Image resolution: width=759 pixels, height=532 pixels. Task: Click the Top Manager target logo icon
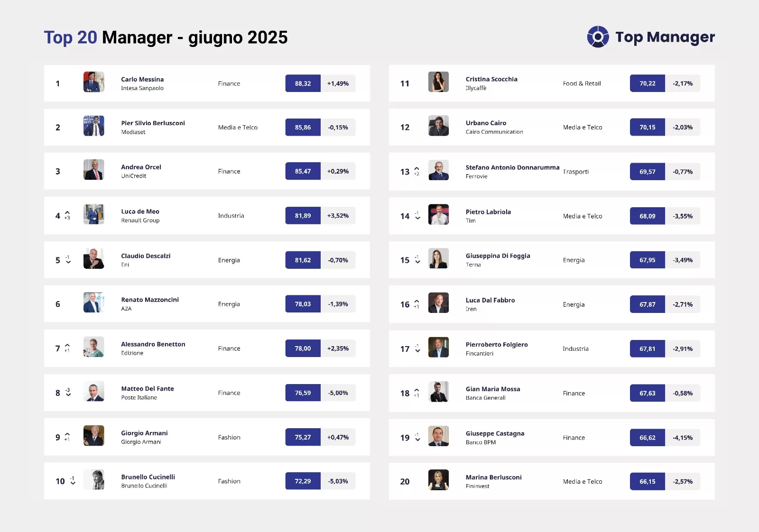click(x=598, y=37)
